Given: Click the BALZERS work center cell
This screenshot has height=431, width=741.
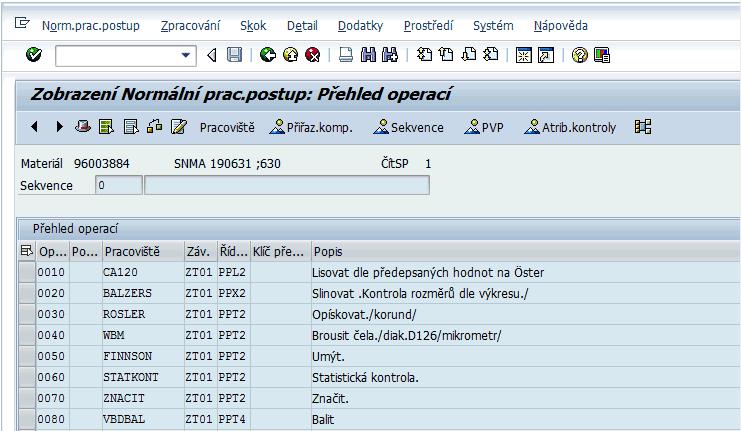Looking at the screenshot, I should click(x=143, y=293).
